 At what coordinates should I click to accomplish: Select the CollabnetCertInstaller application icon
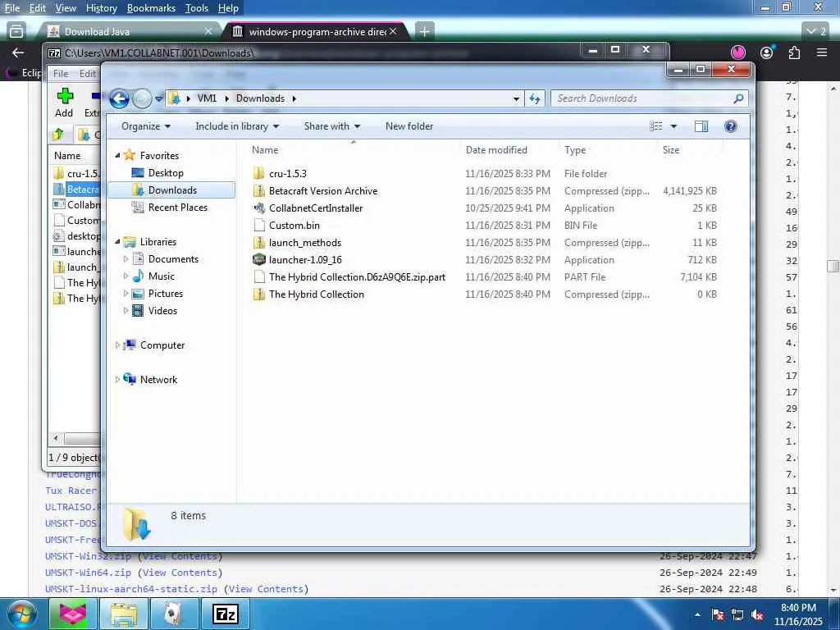pos(258,208)
